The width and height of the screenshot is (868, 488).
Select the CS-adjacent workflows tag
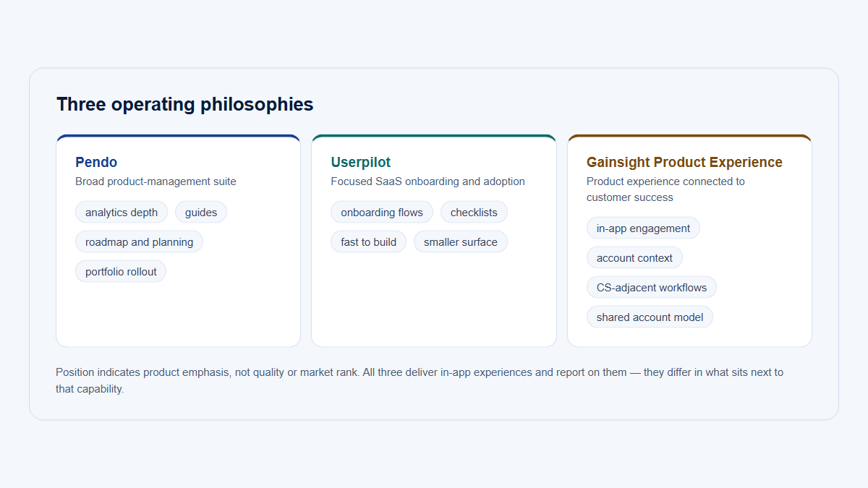point(652,288)
